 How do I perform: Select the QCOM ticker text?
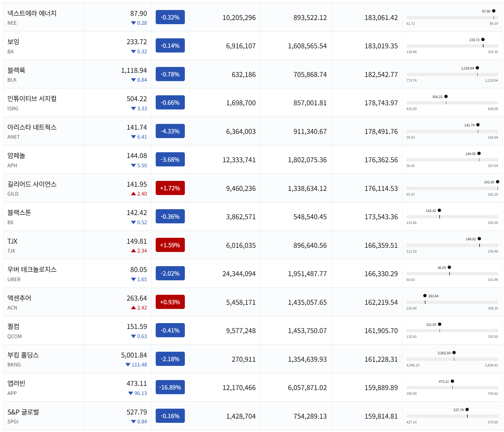(x=14, y=336)
